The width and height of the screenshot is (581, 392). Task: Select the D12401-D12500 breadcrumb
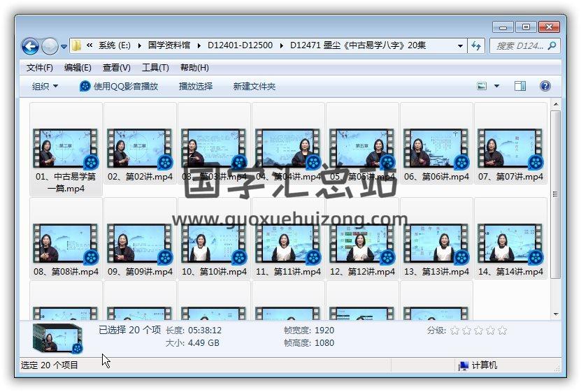(240, 45)
